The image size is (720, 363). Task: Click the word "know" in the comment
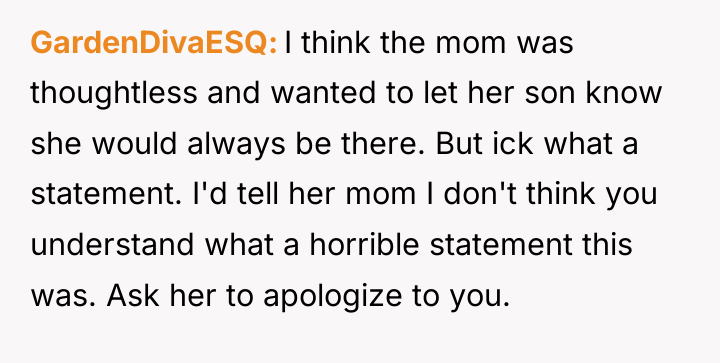624,93
